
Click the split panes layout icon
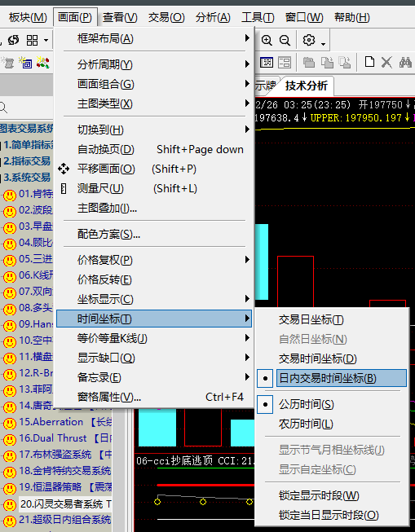point(285,63)
